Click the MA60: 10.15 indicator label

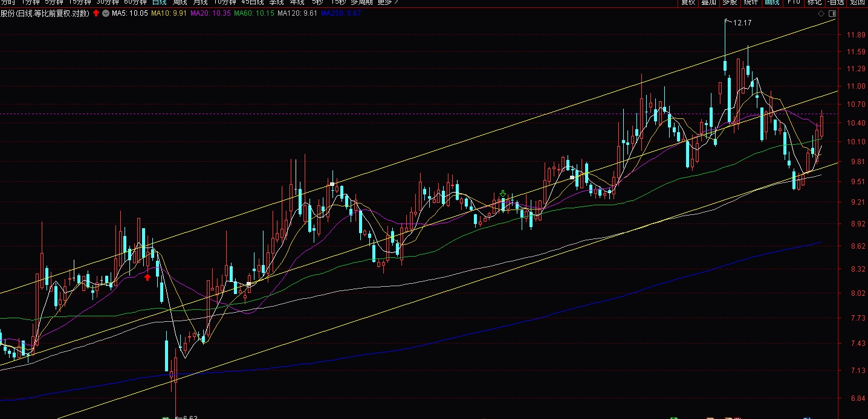(x=254, y=13)
